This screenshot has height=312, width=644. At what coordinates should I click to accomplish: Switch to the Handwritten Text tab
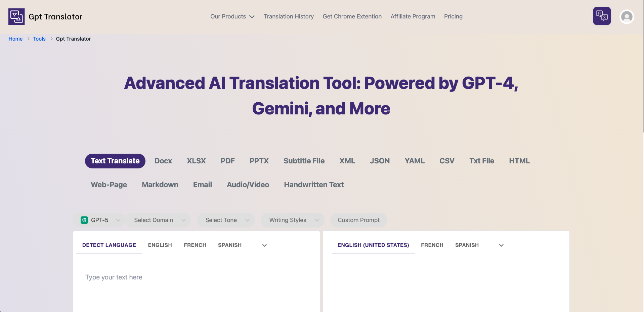coord(314,185)
